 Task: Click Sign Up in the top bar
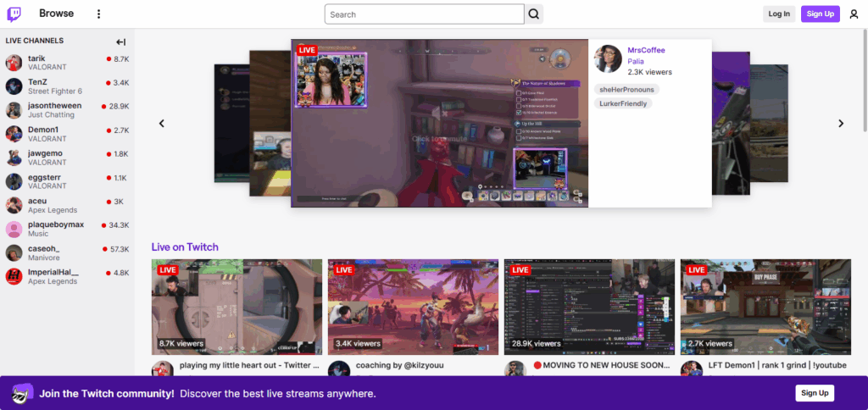pos(821,14)
